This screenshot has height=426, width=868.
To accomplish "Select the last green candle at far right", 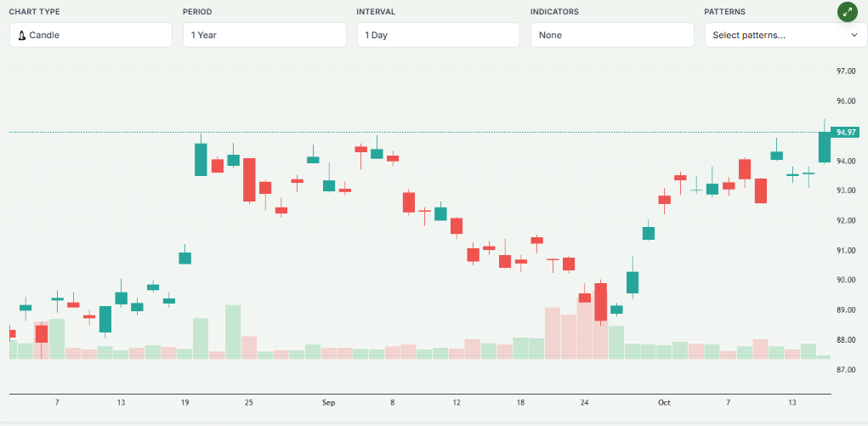I will click(x=824, y=147).
